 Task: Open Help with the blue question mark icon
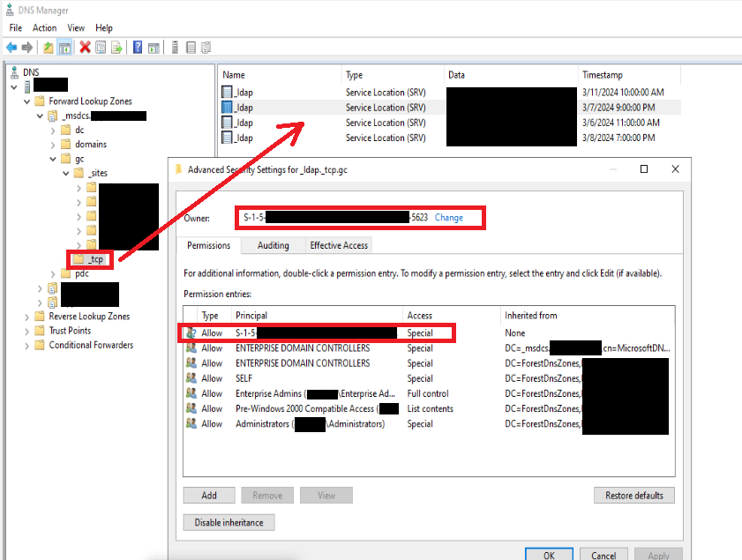coord(138,48)
